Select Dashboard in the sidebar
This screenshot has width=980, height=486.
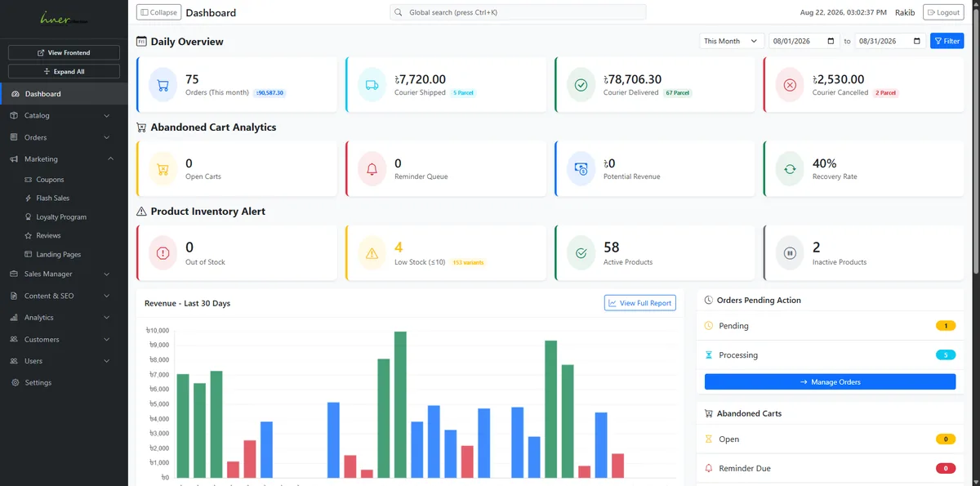tap(64, 94)
